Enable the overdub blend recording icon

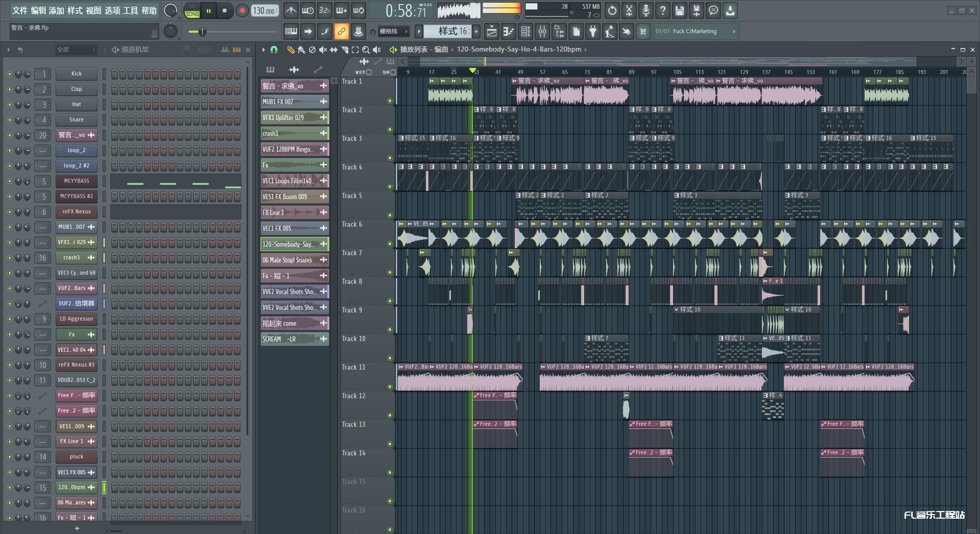point(341,10)
